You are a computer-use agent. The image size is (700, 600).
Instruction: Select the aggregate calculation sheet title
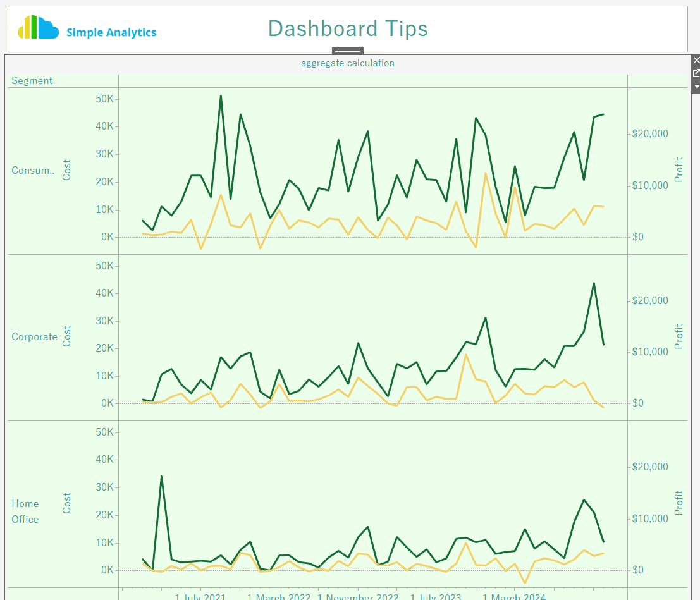click(x=348, y=63)
